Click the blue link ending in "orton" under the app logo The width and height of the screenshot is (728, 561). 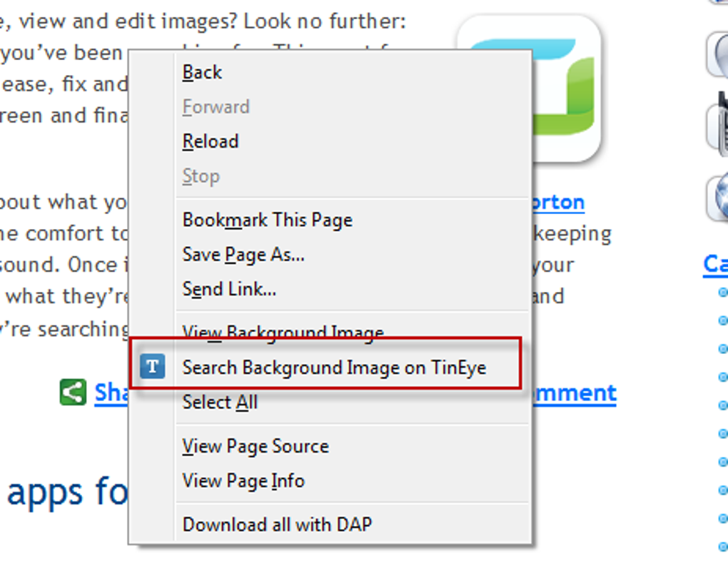click(557, 203)
